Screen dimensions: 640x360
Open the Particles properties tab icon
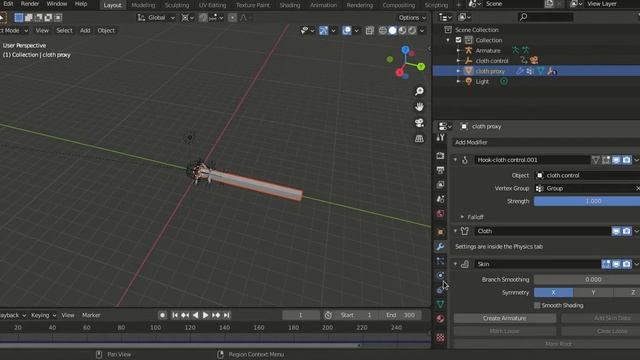(440, 261)
